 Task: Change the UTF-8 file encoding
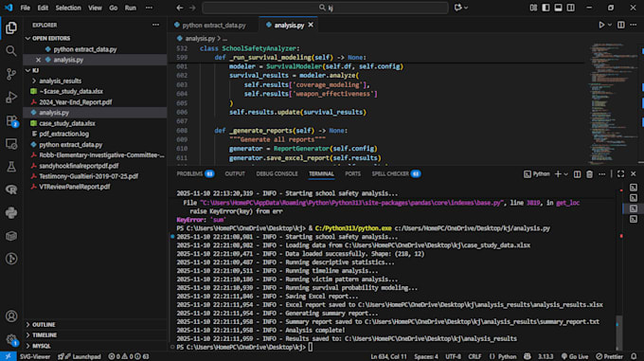[454, 356]
